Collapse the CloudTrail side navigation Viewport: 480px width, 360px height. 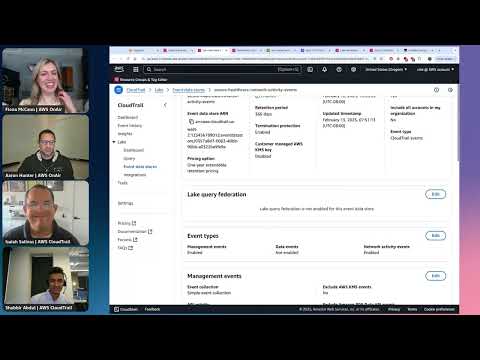coord(165,105)
